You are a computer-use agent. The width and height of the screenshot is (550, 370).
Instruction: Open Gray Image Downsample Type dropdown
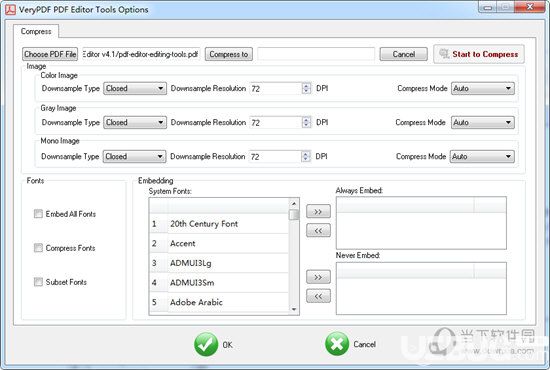[x=135, y=122]
